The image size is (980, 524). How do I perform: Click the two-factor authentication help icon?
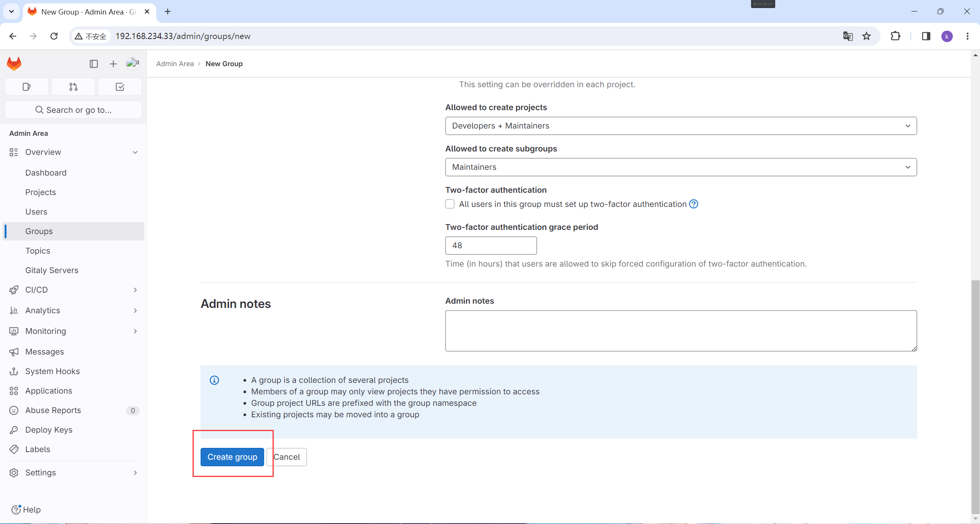694,204
